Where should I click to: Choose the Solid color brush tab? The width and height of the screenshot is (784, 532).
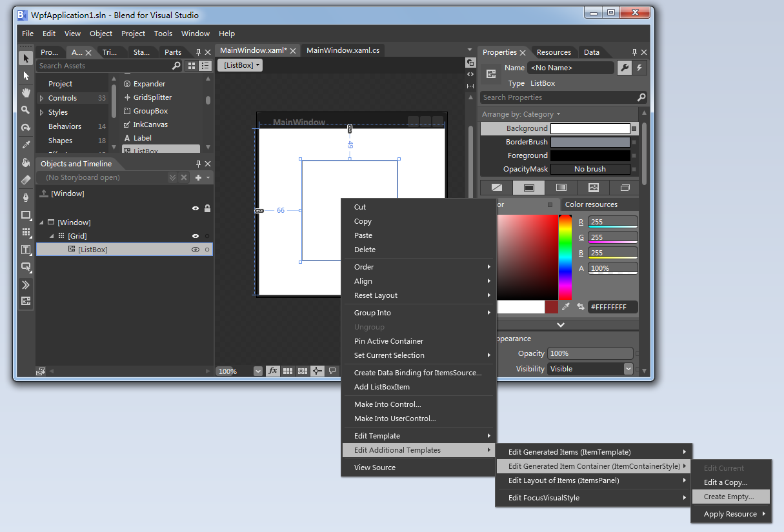pyautogui.click(x=528, y=188)
